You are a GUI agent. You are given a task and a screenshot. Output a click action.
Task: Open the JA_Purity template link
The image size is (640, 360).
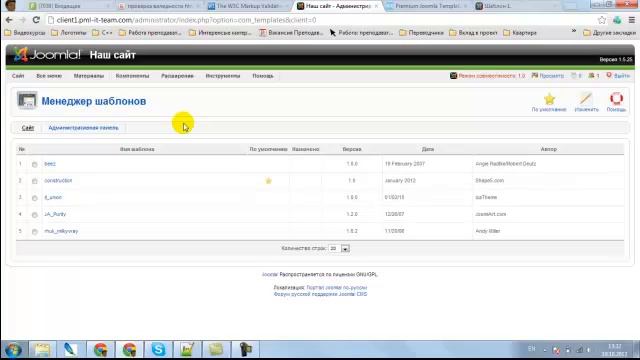click(55, 214)
